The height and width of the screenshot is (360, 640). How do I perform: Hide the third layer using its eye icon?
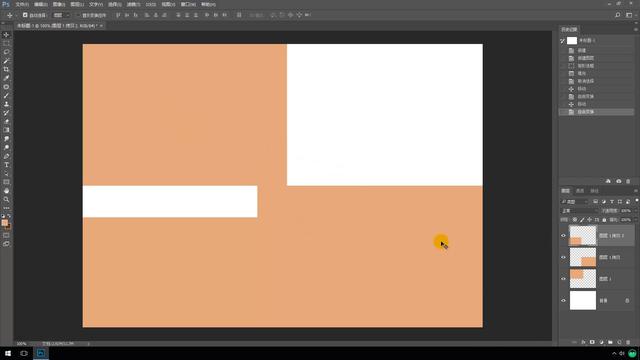[x=563, y=279]
